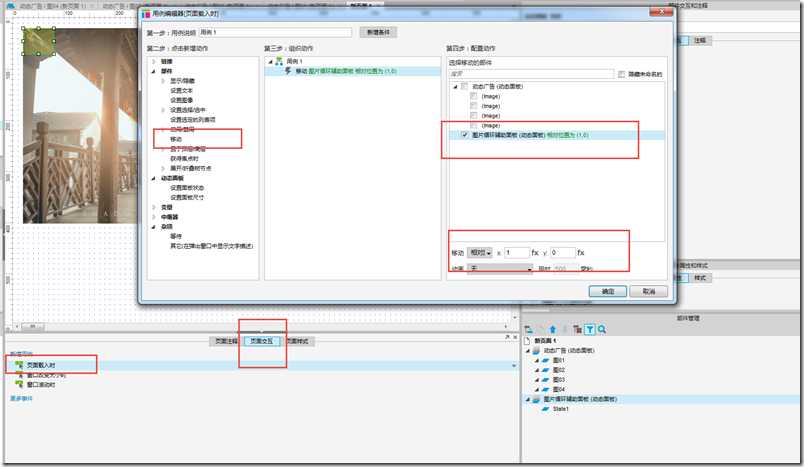Click the Axure app icon in the main title bar
This screenshot has width=804, height=467.
coord(11,5)
